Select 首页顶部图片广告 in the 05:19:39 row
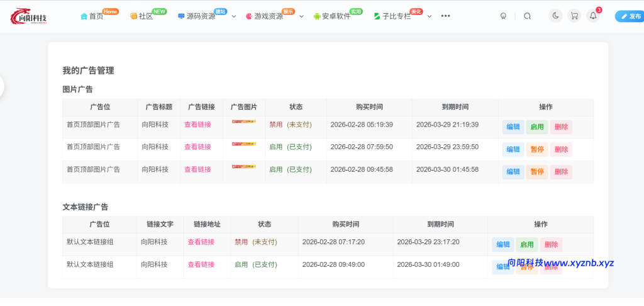 point(93,125)
